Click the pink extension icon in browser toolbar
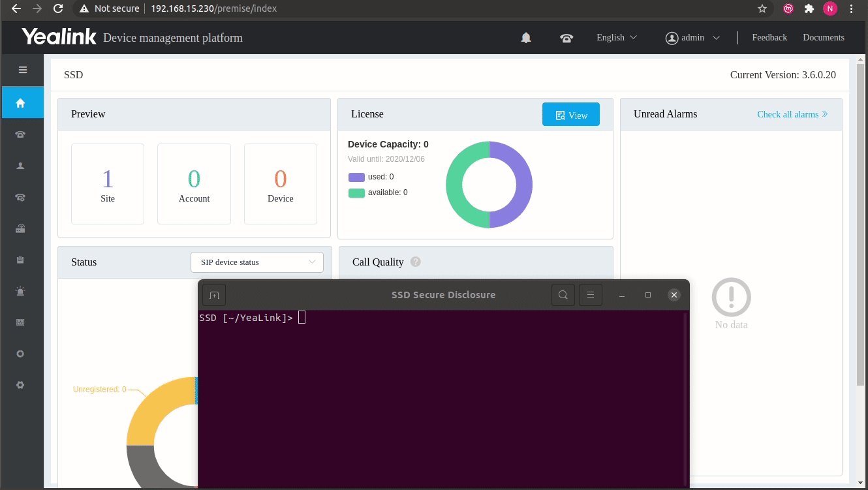Viewport: 868px width, 490px height. tap(788, 8)
